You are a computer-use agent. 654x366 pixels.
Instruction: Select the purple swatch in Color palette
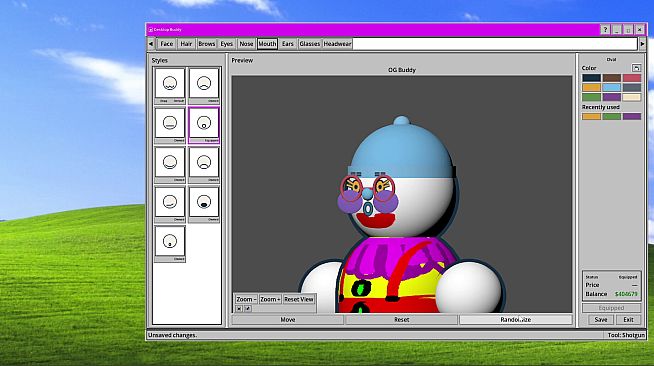(611, 97)
